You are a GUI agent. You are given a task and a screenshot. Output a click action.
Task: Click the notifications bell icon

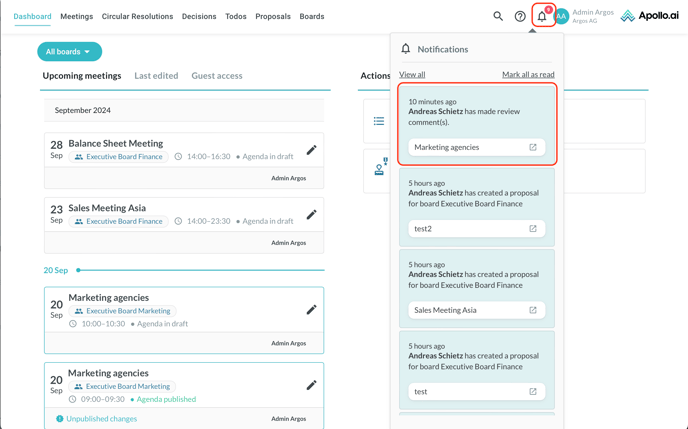click(542, 16)
